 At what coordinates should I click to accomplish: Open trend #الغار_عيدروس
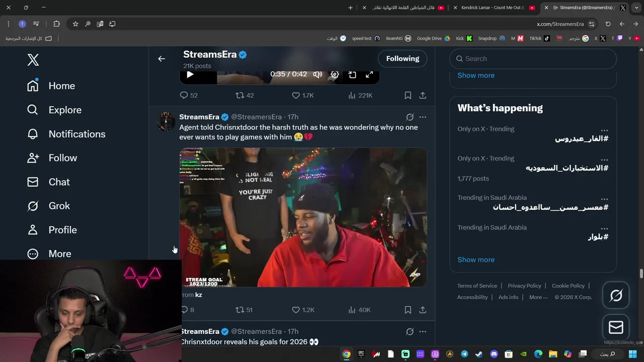(582, 139)
